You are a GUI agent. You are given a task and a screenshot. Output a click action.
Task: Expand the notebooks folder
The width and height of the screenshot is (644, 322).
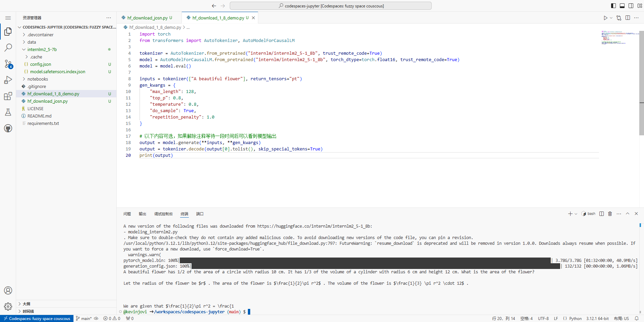pyautogui.click(x=66, y=79)
